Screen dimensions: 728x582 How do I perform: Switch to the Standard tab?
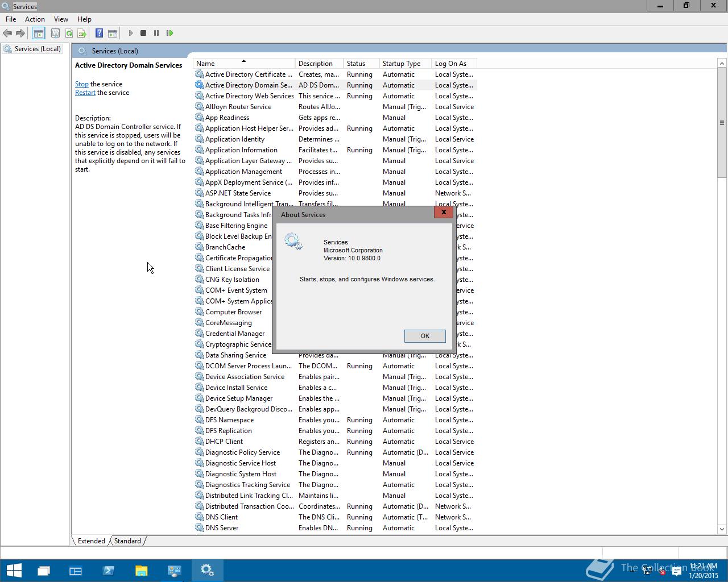(x=127, y=541)
